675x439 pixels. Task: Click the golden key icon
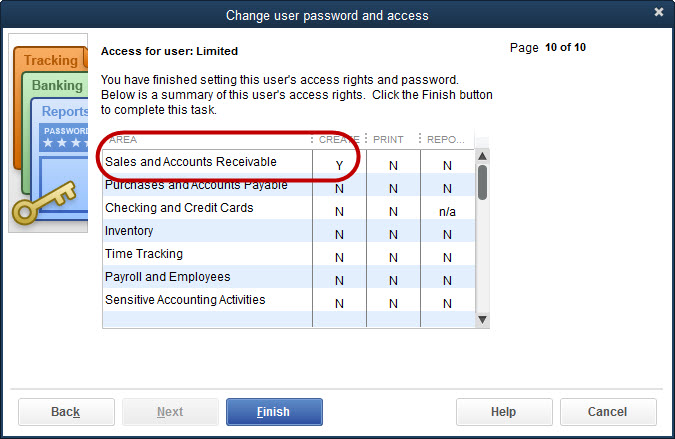[x=44, y=202]
